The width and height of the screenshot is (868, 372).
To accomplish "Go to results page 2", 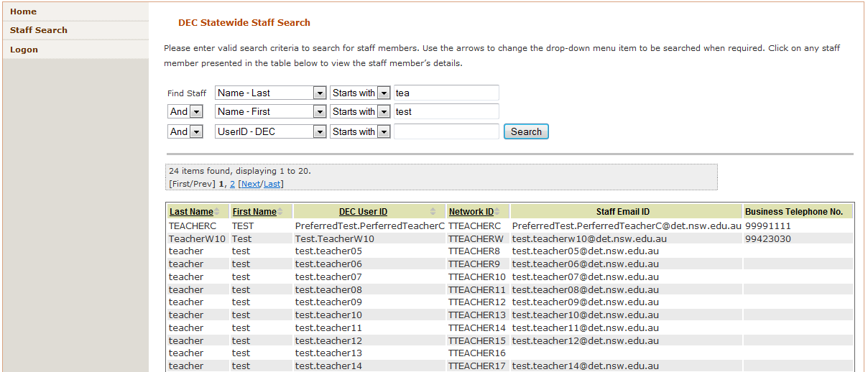I will 233,184.
